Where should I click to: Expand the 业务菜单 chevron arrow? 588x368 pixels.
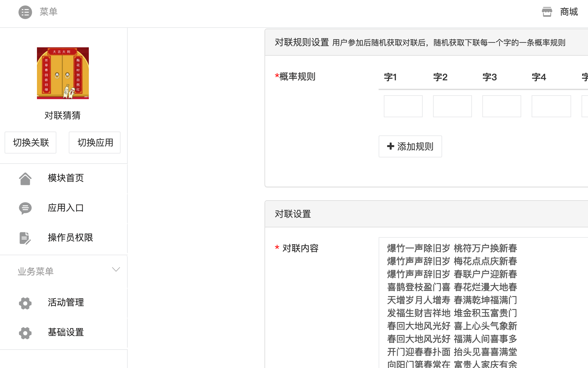coord(116,269)
